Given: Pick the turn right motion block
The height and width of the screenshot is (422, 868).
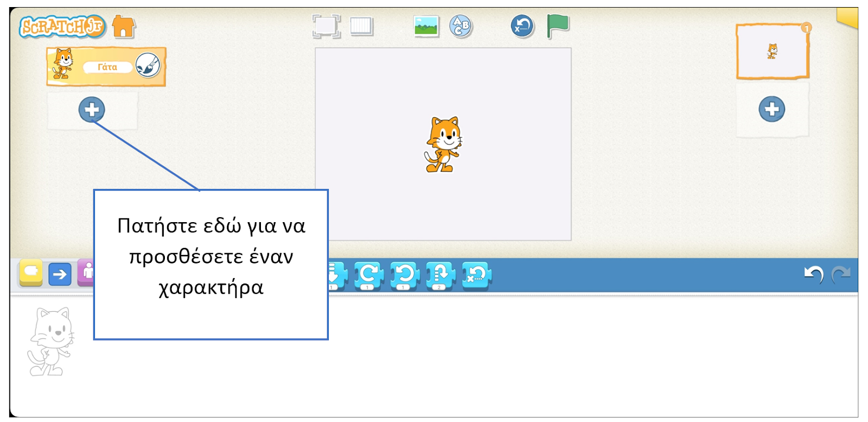Looking at the screenshot, I should (x=369, y=275).
